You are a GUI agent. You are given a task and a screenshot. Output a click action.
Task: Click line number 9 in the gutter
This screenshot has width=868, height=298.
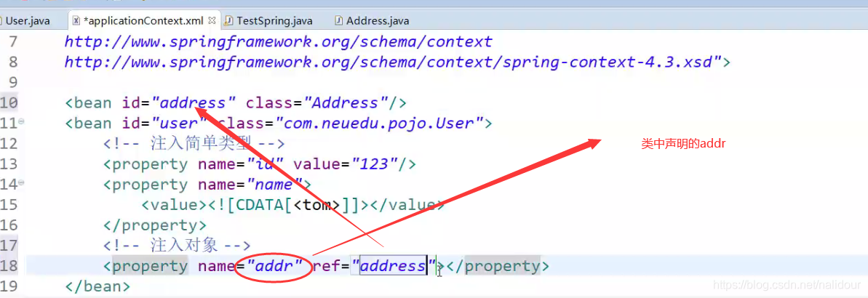point(13,82)
